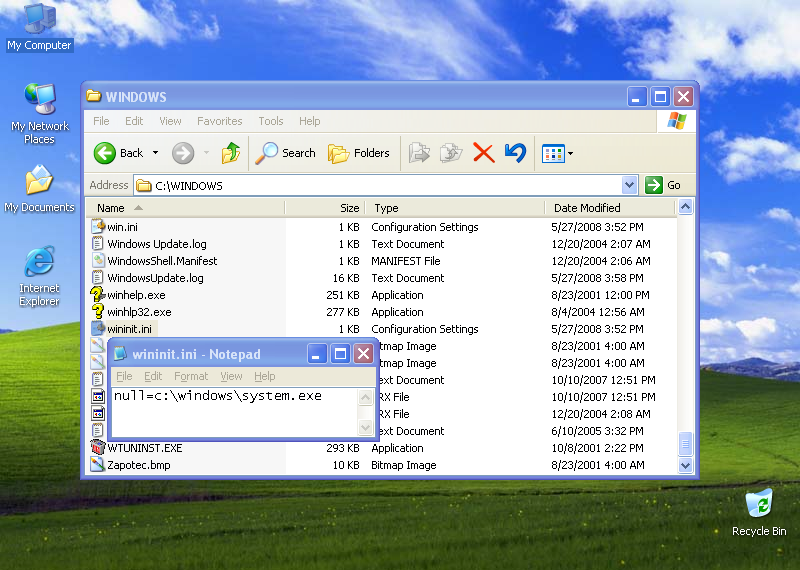Toggle the Folders pane button
This screenshot has height=570, width=800.
pos(359,153)
